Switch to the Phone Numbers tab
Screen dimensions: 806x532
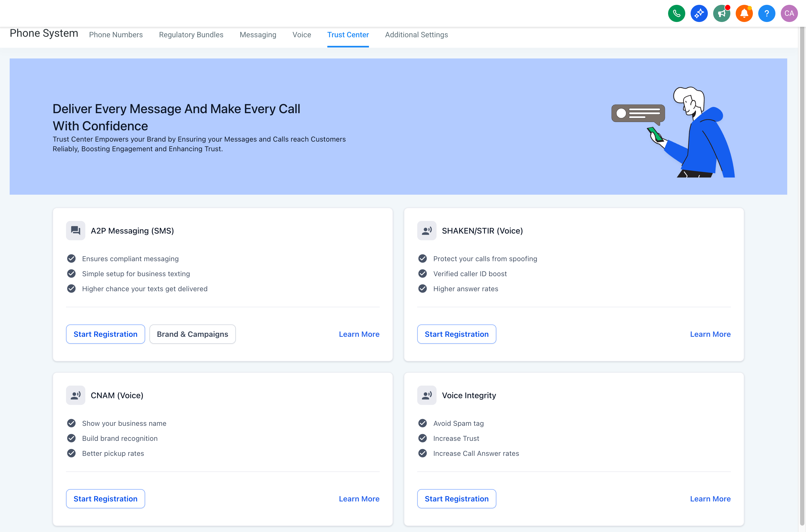[x=116, y=35]
